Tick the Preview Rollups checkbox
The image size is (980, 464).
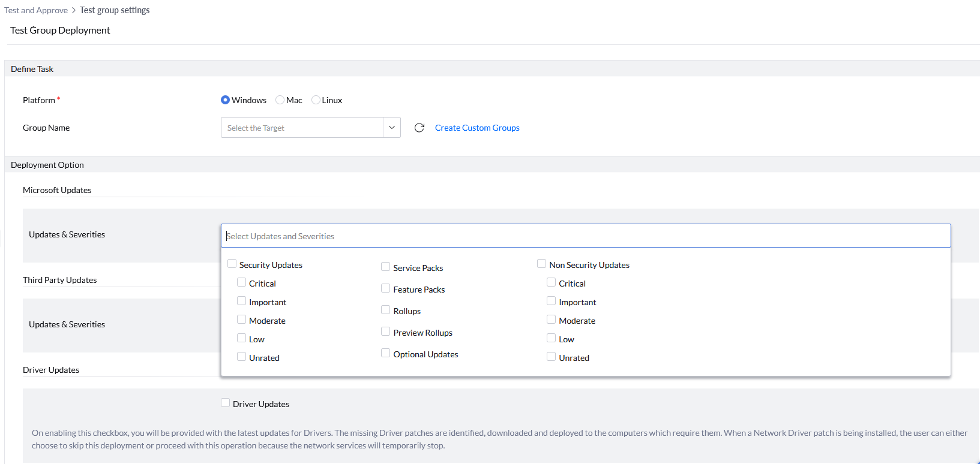tap(385, 332)
